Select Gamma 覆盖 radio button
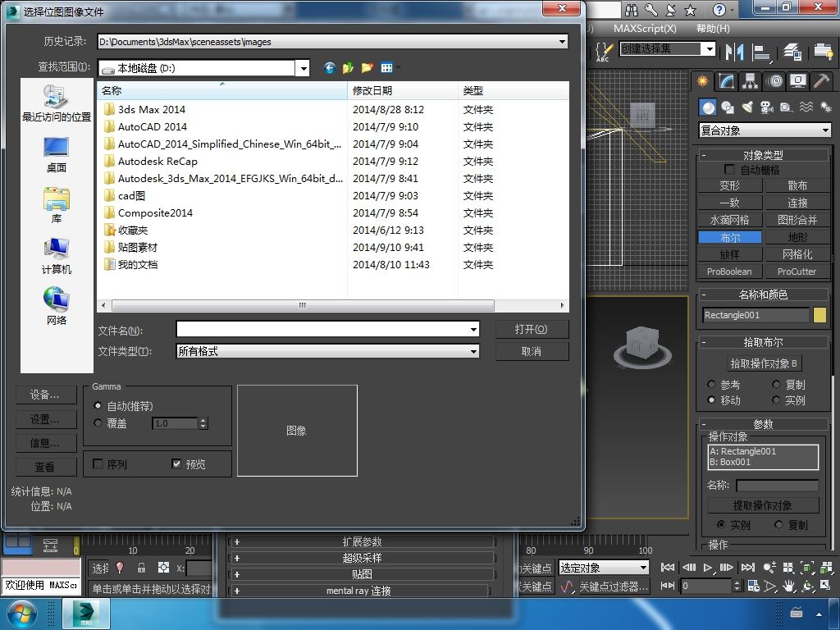840x630 pixels. click(x=98, y=422)
